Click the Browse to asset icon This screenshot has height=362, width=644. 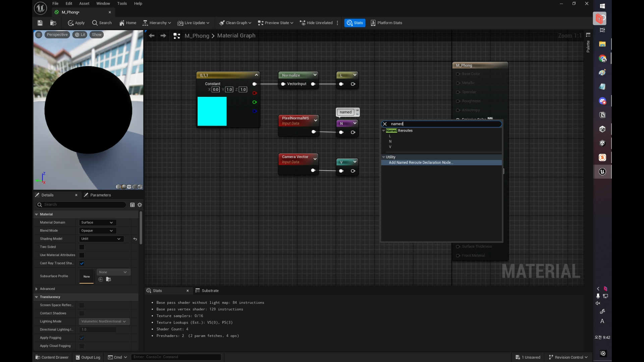pos(53,23)
